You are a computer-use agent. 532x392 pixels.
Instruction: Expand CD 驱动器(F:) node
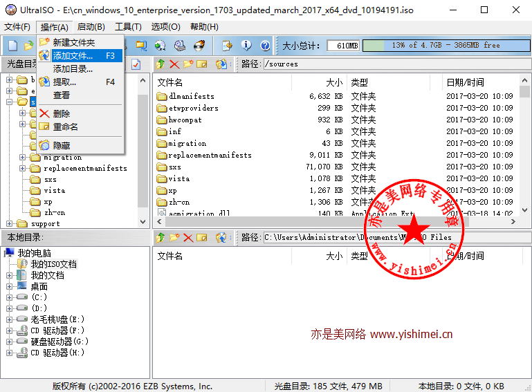tap(9, 330)
